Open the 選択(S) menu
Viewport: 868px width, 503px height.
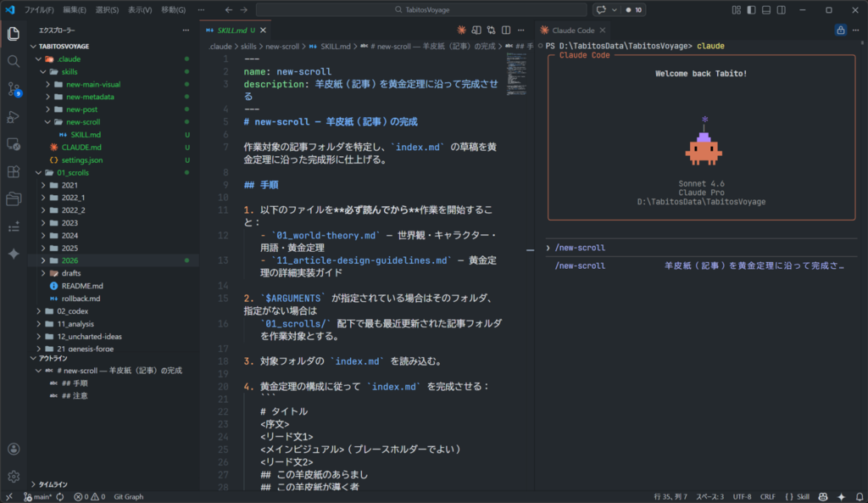pyautogui.click(x=107, y=10)
